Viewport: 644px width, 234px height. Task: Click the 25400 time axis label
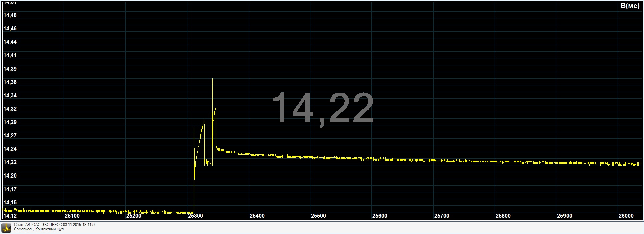(257, 216)
